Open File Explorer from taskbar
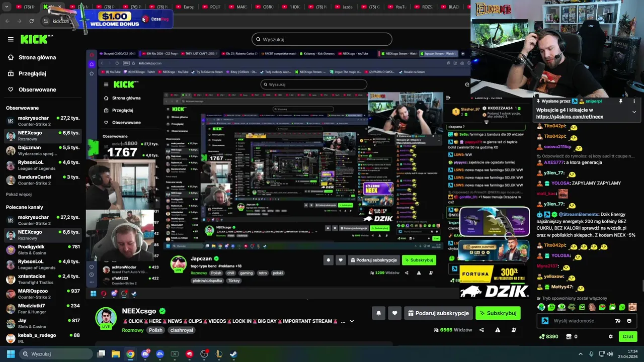 [116, 354]
